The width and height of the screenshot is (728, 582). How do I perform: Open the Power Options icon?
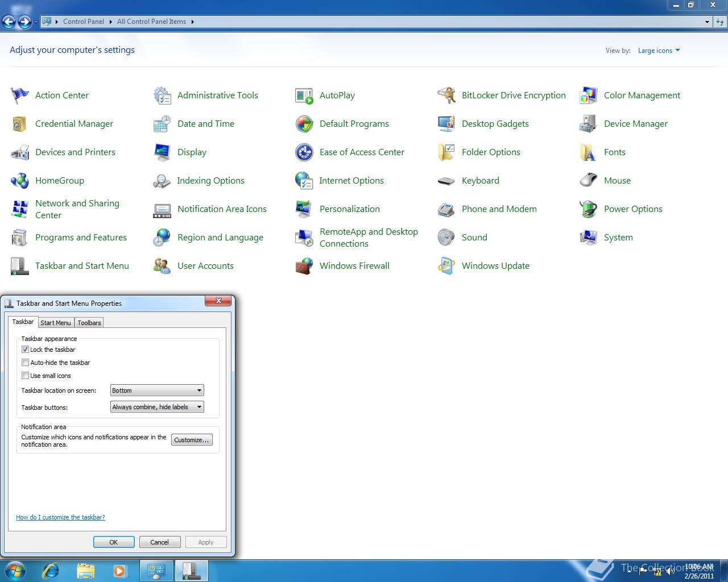pos(589,209)
